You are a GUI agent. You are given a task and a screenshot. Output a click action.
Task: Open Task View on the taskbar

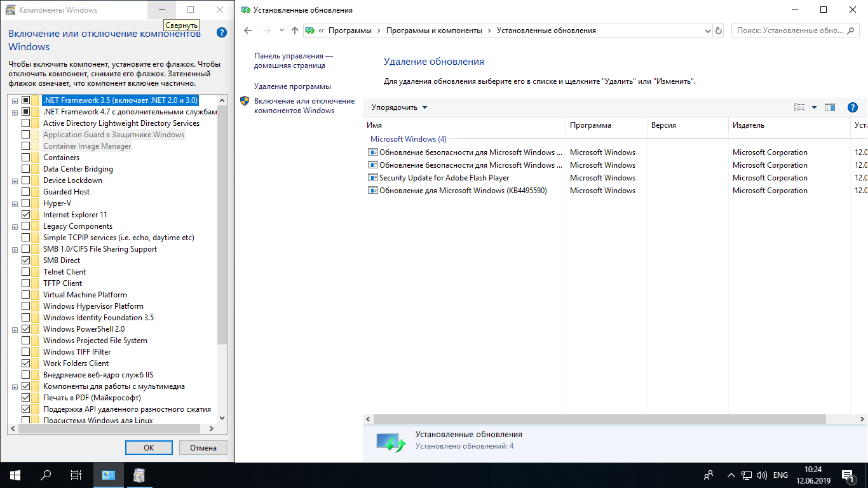click(x=76, y=475)
